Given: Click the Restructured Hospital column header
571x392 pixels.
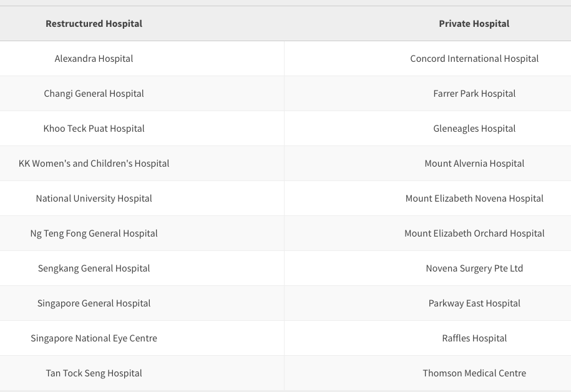Looking at the screenshot, I should pos(94,24).
